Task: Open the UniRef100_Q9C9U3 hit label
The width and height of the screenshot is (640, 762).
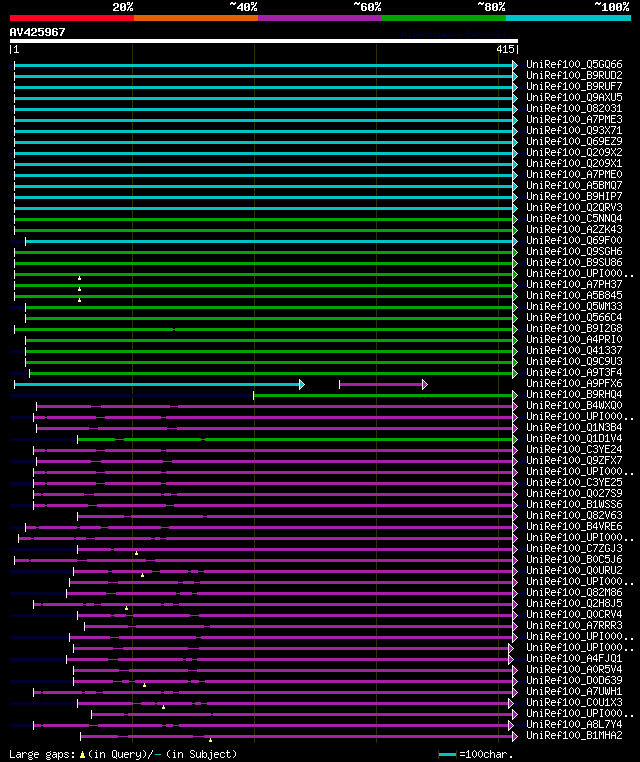Action: (574, 361)
